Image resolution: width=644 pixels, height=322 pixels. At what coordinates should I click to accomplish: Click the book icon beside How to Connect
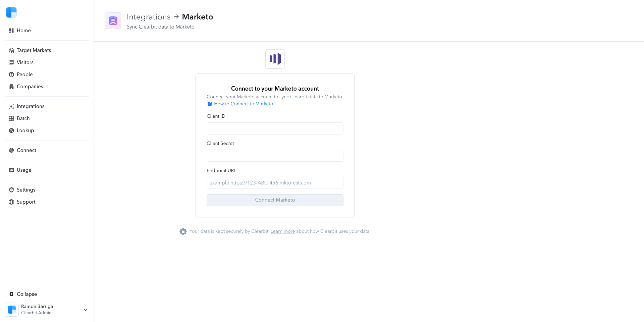(x=210, y=104)
